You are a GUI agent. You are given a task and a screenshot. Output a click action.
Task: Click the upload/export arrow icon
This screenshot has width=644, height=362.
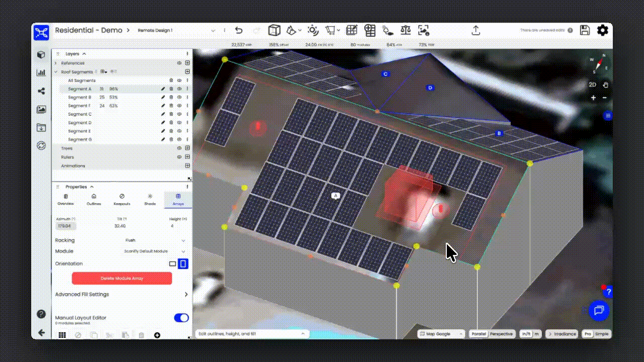475,31
